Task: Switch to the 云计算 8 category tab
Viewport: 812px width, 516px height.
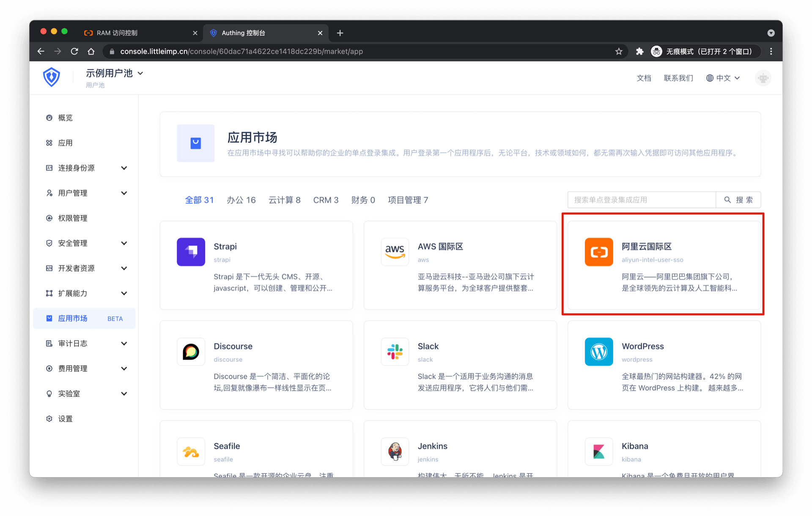Action: click(284, 200)
